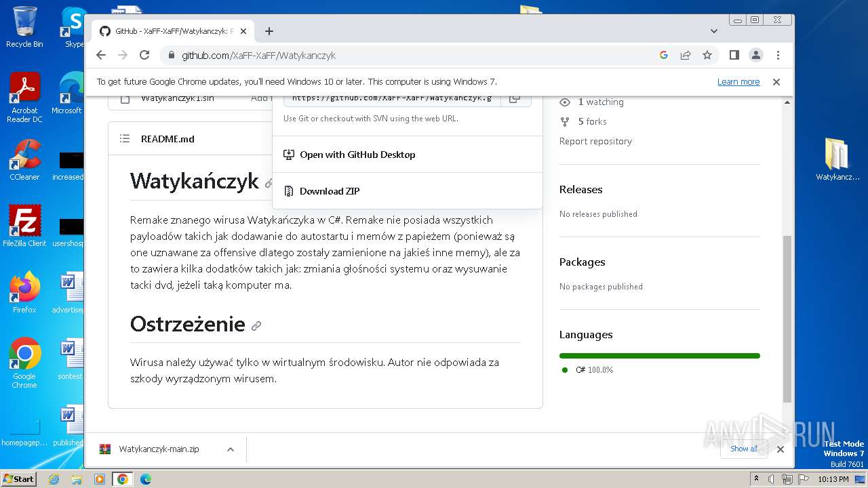Open the Google search icon in address bar
Viewport: 868px width, 488px height.
[664, 55]
